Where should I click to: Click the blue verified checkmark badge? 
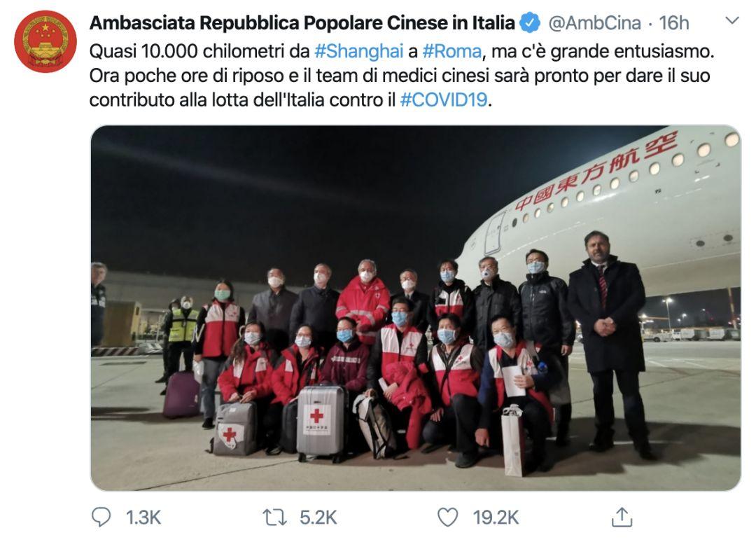[x=531, y=22]
